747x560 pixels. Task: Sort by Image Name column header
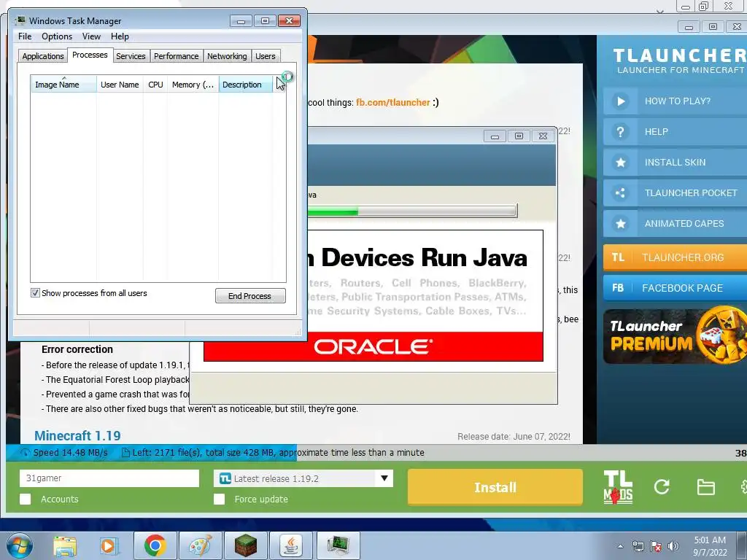[x=63, y=85]
